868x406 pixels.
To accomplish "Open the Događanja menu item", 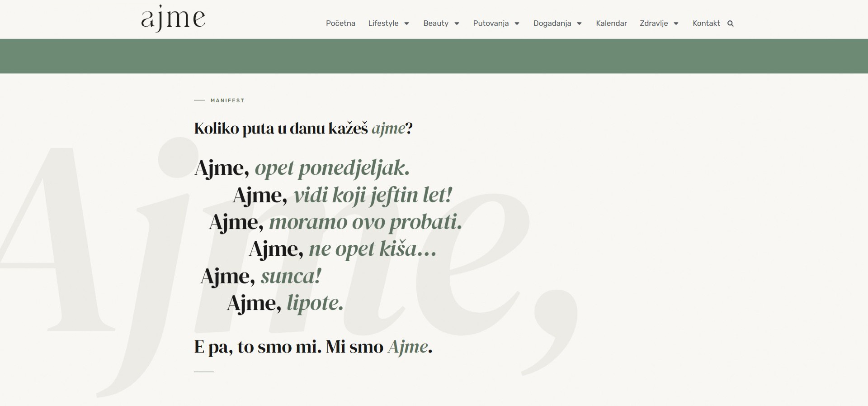I will click(552, 23).
